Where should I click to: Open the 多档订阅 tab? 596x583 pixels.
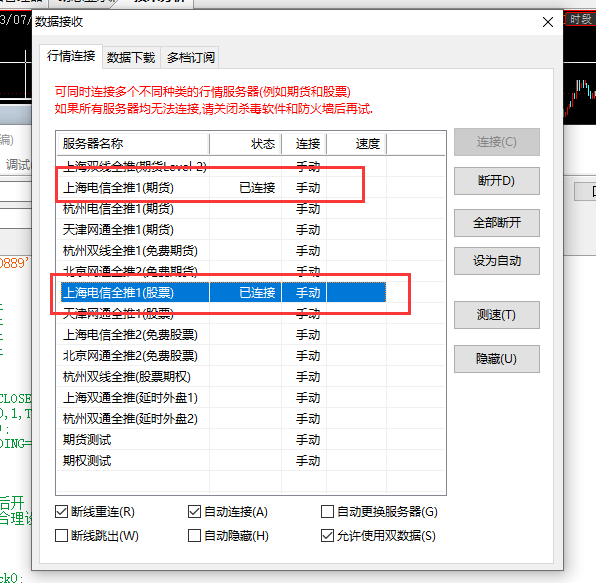point(190,58)
